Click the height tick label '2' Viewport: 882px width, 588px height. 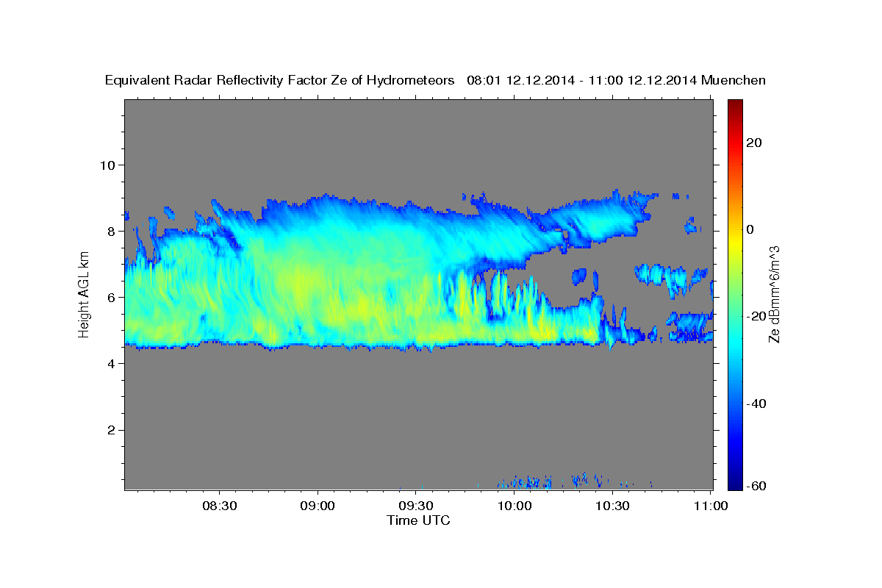(x=110, y=430)
